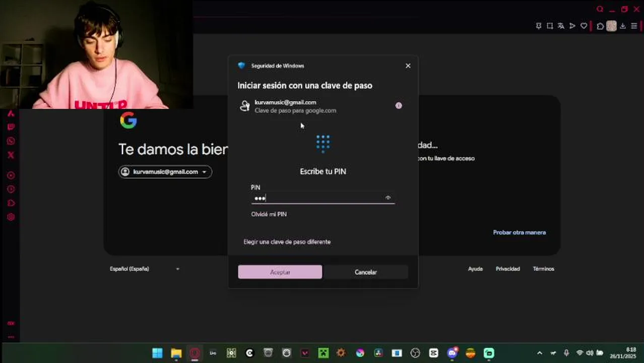This screenshot has width=644, height=363.
Task: Open X (Twitter) in the browser sidebar
Action: (x=11, y=155)
